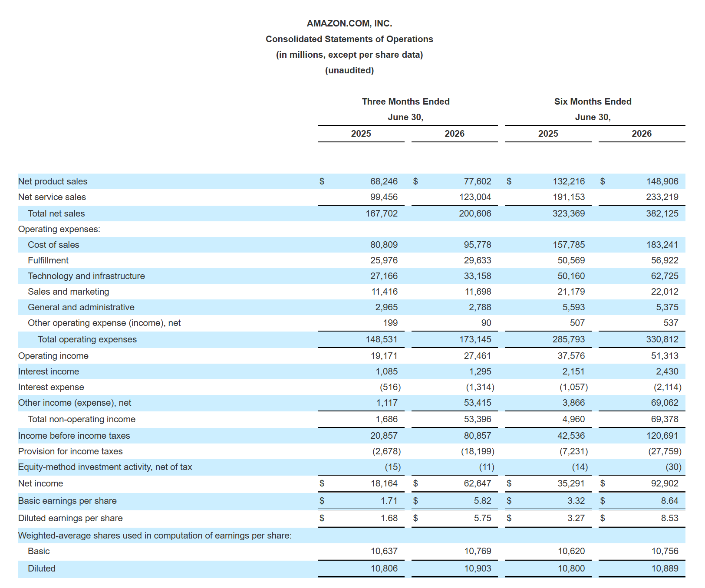705x588 pixels.
Task: Click the "Technology and infrastructure" row label
Action: [86, 276]
